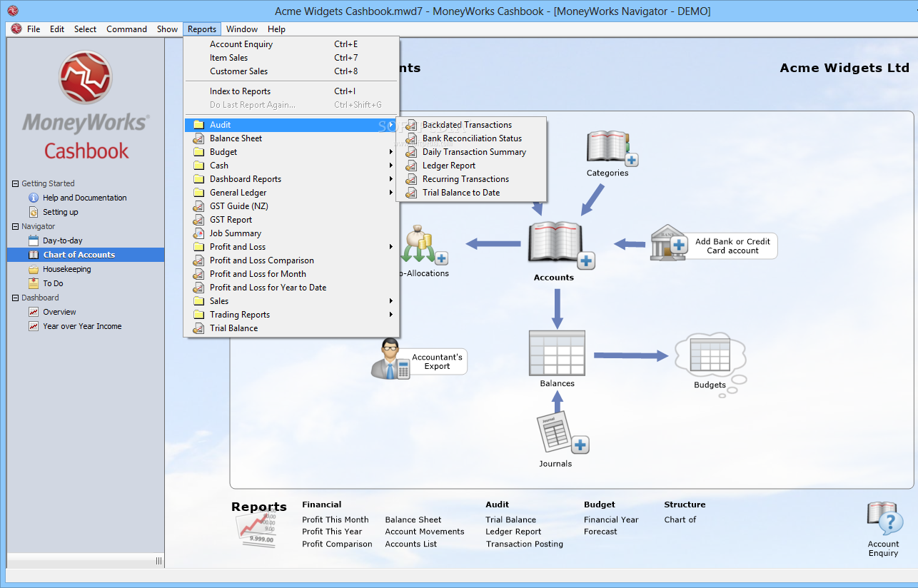Expand the General Ledger submenu arrow

pos(391,193)
